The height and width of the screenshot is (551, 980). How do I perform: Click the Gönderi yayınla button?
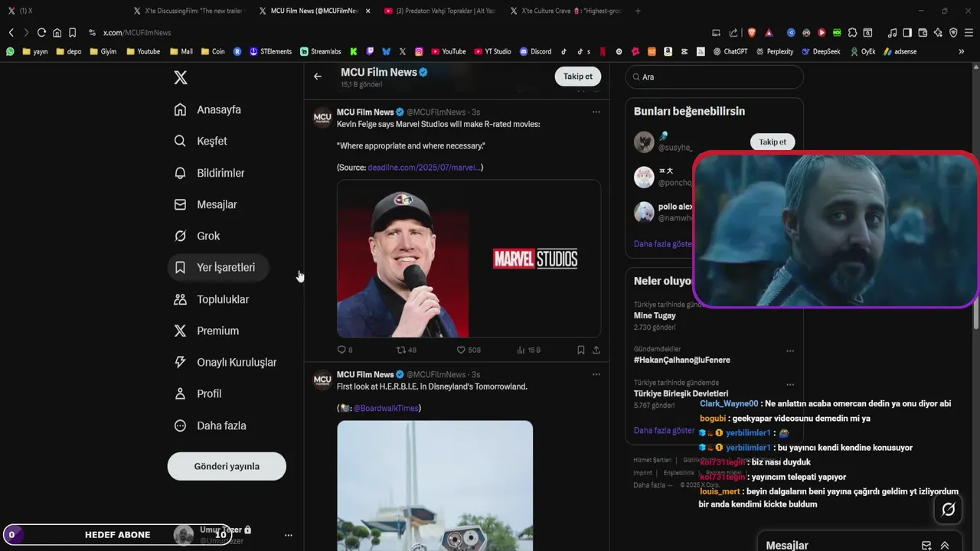227,466
